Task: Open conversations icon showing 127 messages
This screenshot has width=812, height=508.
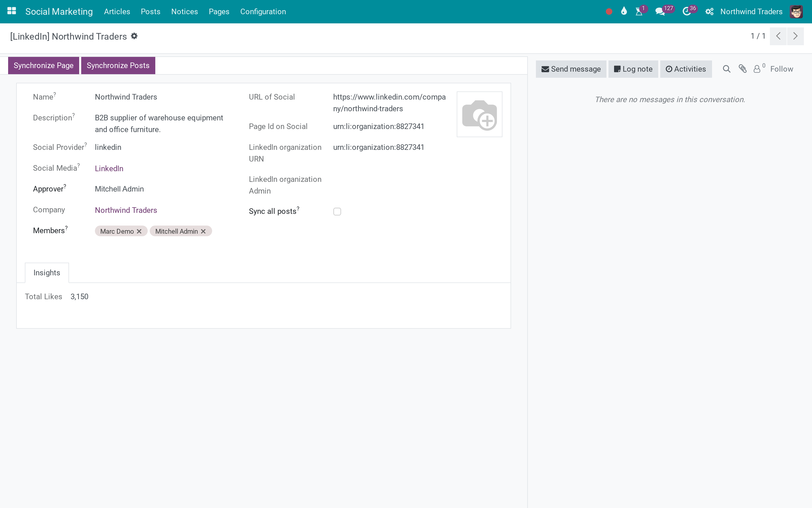Action: tap(660, 12)
